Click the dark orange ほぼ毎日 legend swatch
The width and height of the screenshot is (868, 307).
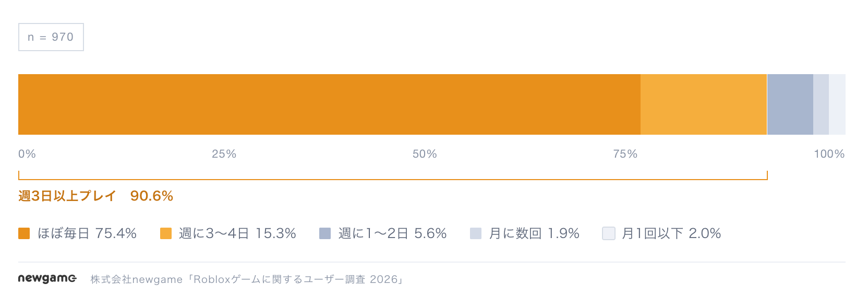[24, 233]
